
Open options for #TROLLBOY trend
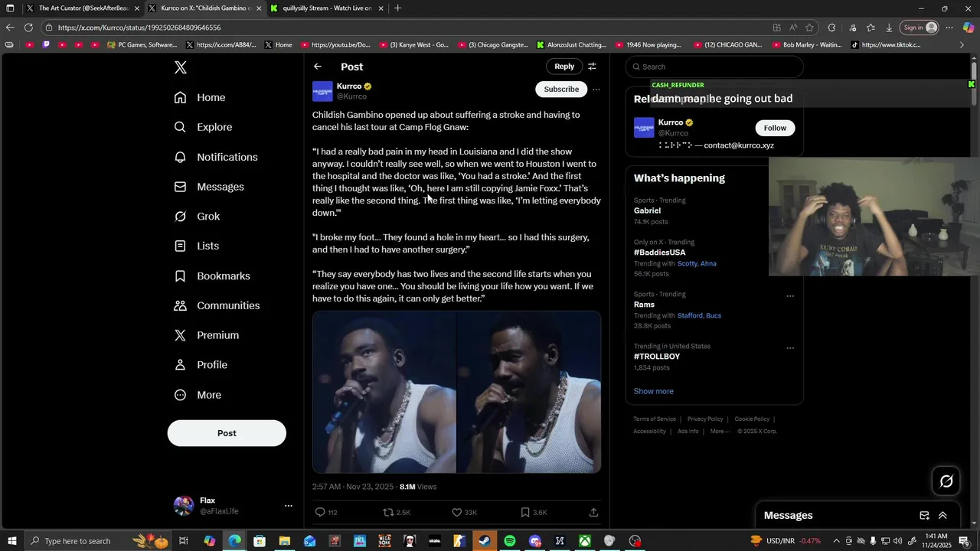pyautogui.click(x=790, y=348)
